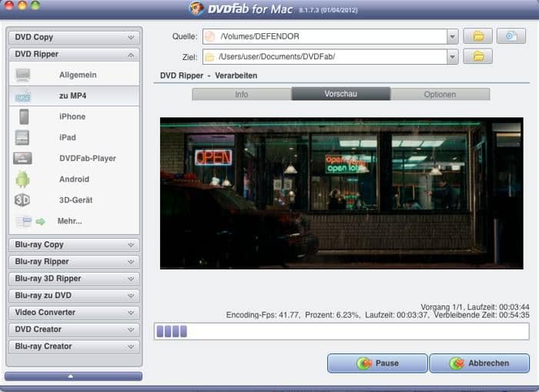
Task: Open the Quelle source dropdown arrow
Action: 453,36
